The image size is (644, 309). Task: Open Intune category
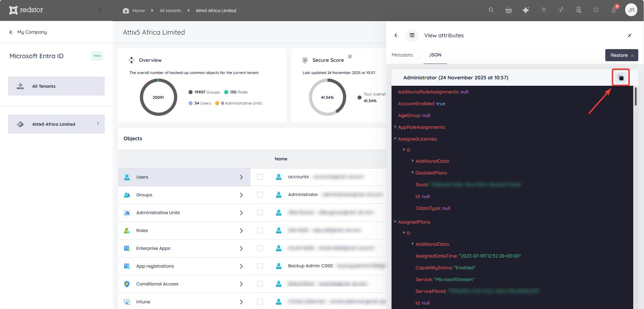point(184,302)
